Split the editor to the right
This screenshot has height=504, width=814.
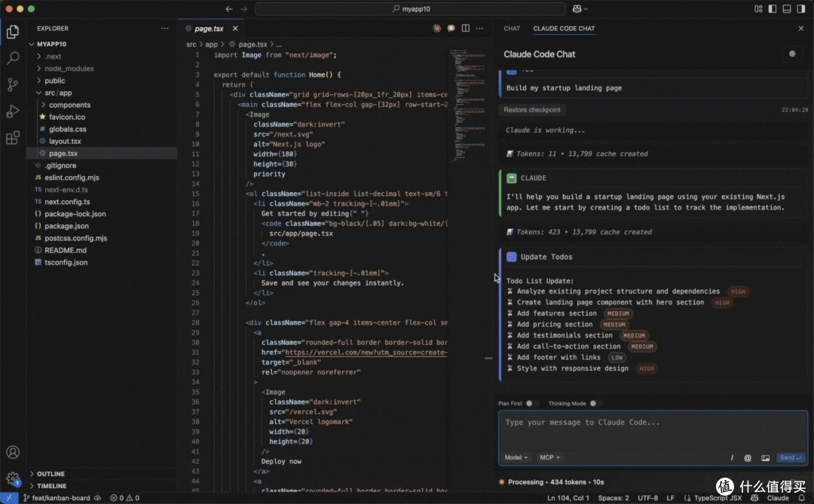pos(466,29)
